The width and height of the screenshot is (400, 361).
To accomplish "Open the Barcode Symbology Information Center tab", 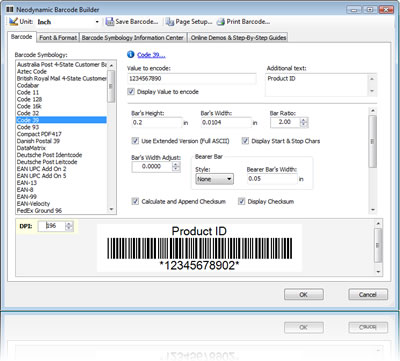I will click(x=133, y=37).
